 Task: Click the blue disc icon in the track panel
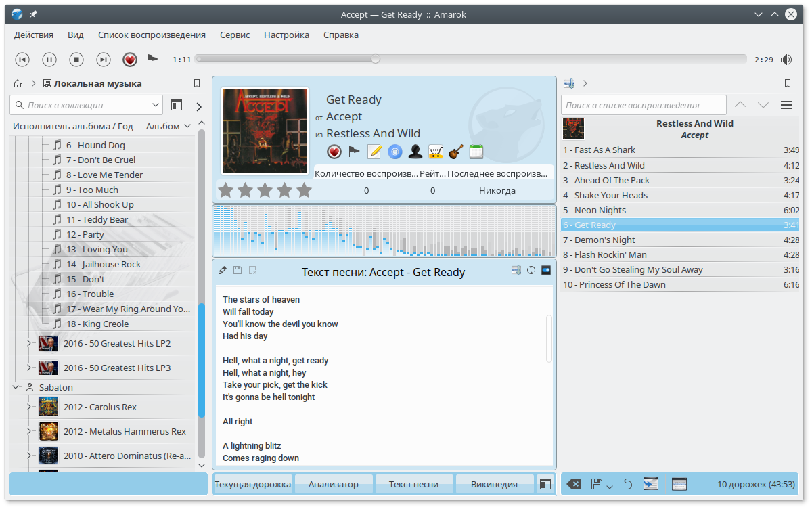pyautogui.click(x=394, y=152)
